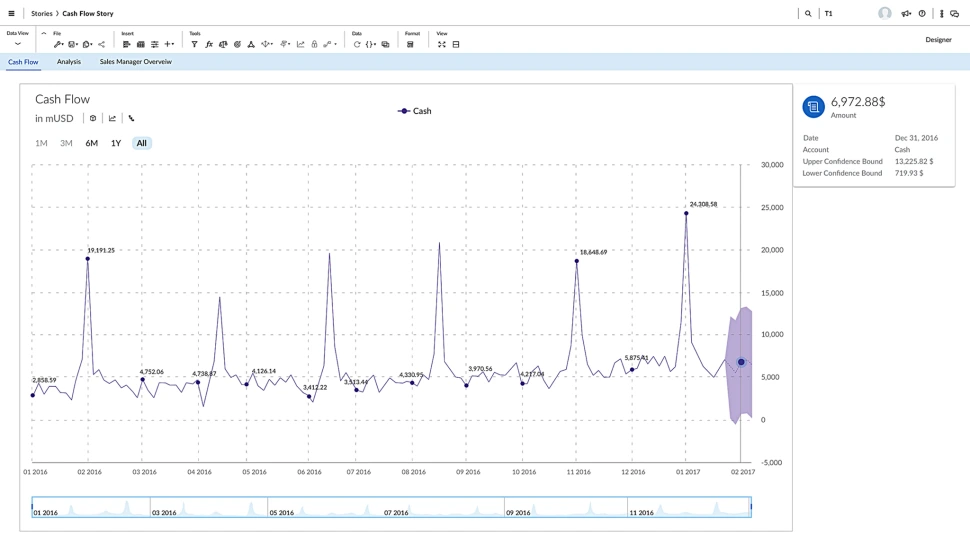
Task: Select the All time range
Action: pos(141,144)
